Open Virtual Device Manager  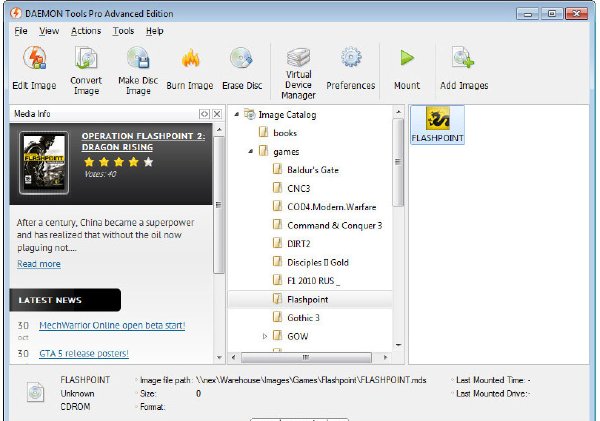coord(298,73)
